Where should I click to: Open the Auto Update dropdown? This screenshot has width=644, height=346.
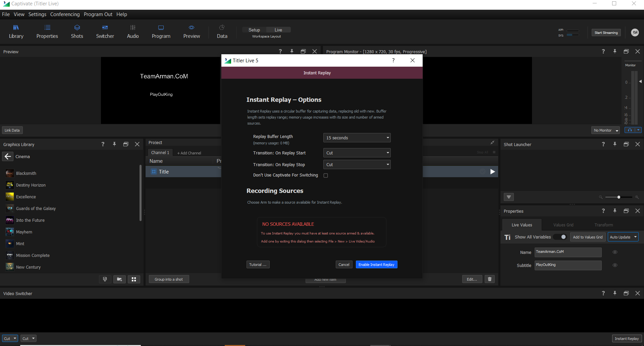623,237
